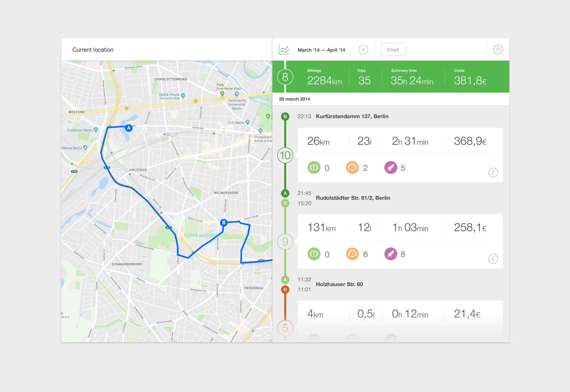570x392 pixels.
Task: Show info for the 131km trip
Action: pos(493,259)
